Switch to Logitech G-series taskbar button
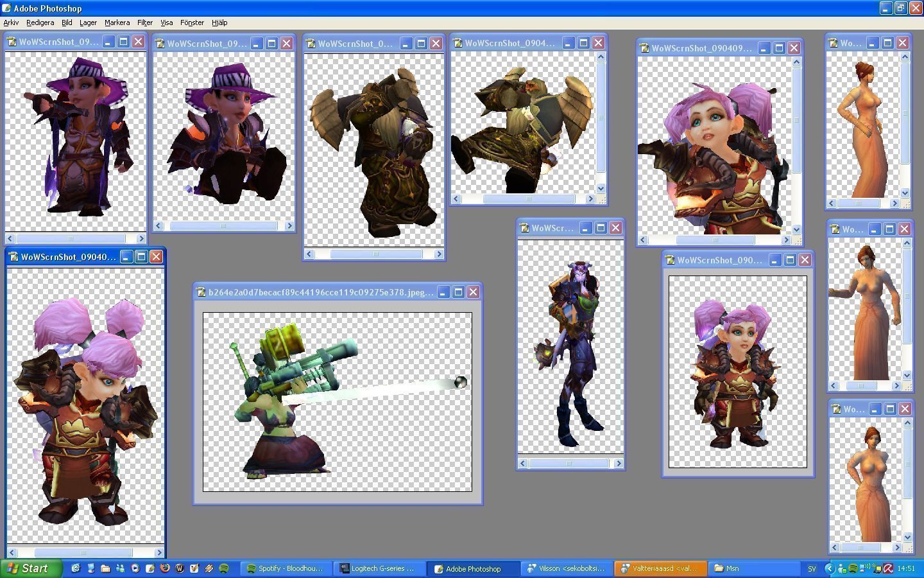The height and width of the screenshot is (578, 924). (379, 568)
